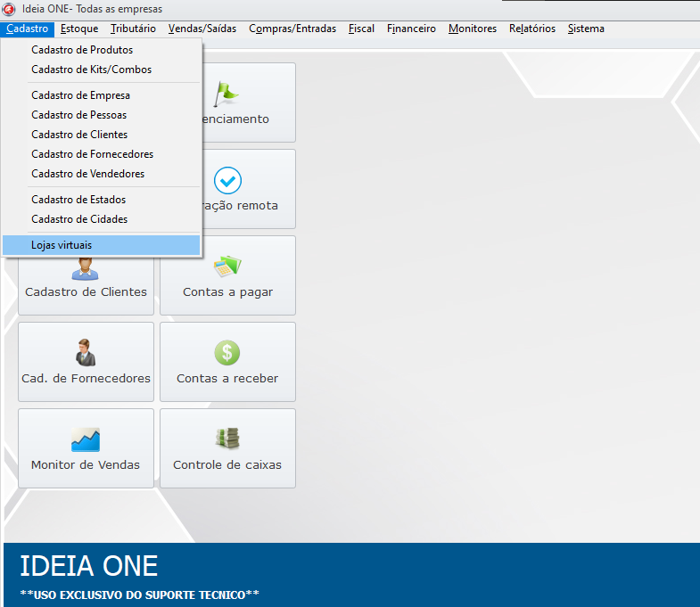Expand the Relatórios menu
Screen dimensions: 700x607
[531, 29]
